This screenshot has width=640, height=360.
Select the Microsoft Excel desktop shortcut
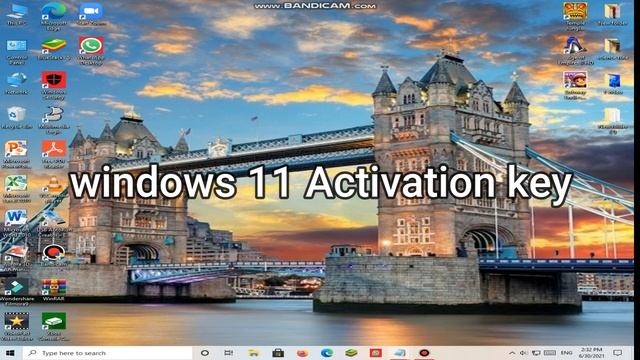[16, 189]
